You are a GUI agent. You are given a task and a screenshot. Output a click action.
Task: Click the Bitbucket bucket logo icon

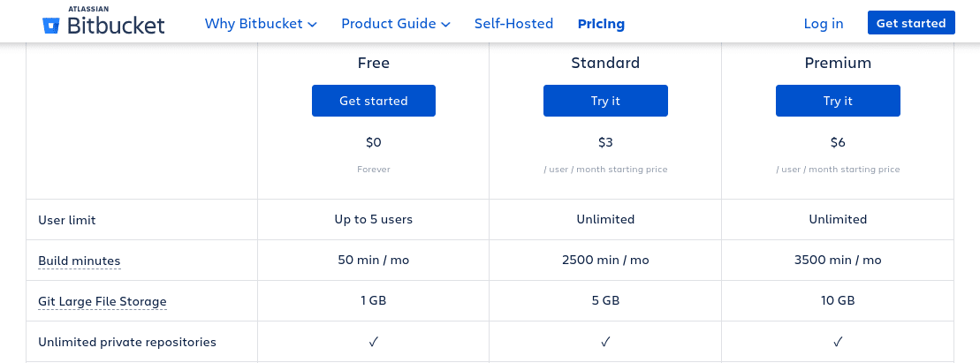tap(51, 25)
